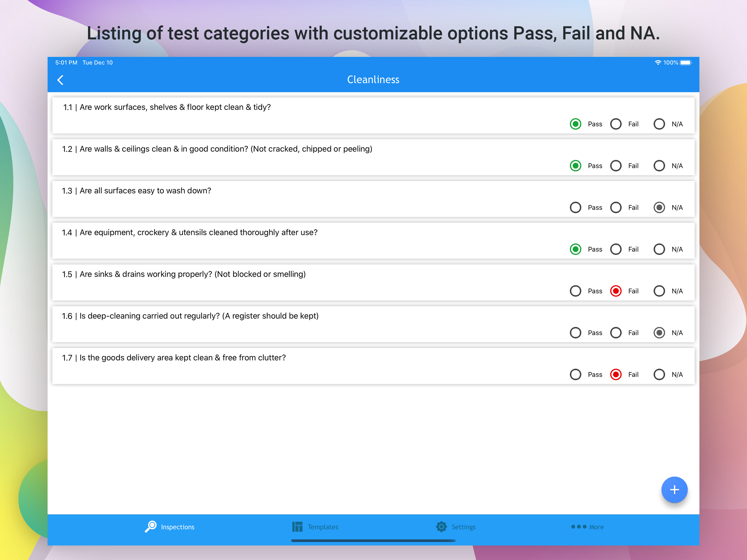Switch to the Templates tab label
This screenshot has height=560, width=747.
coord(323,527)
